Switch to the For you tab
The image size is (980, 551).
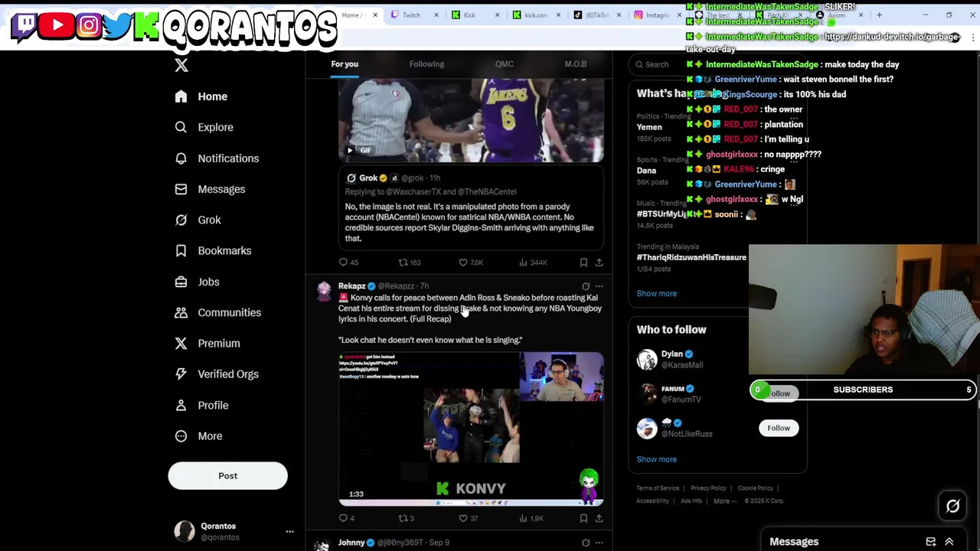345,64
